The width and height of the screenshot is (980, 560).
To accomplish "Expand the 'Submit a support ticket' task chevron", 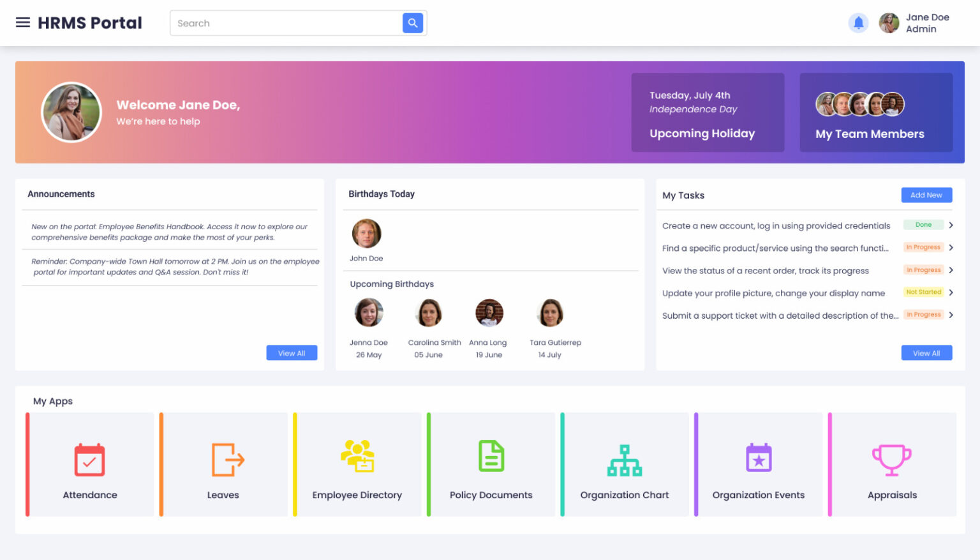I will coord(951,315).
